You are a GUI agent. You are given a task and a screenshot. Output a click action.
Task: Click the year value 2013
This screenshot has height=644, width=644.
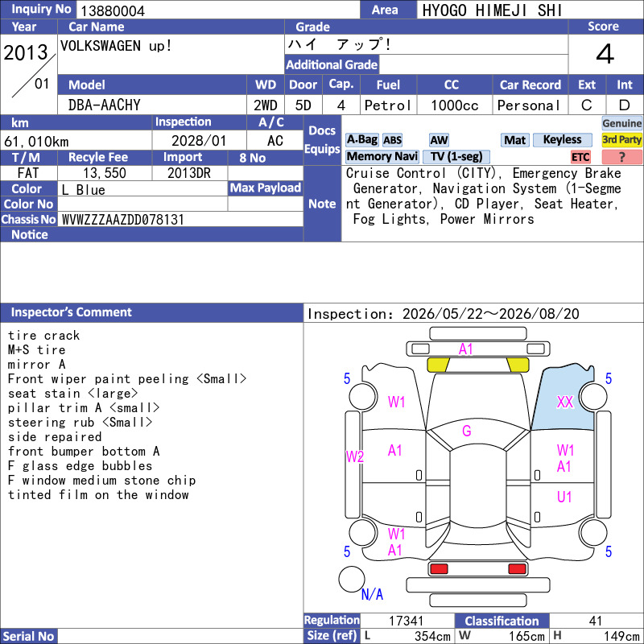coord(26,52)
